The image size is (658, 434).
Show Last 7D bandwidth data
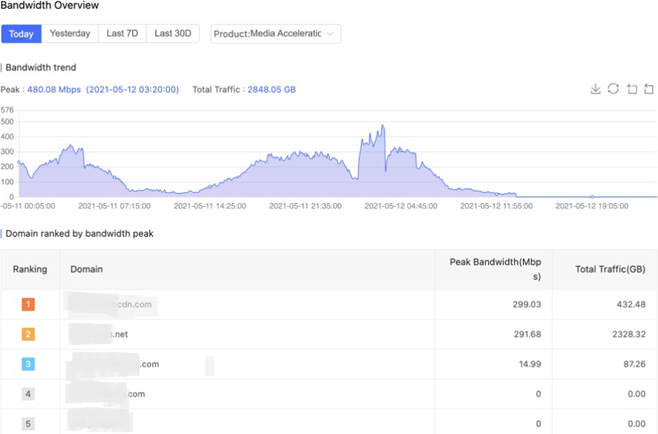pyautogui.click(x=122, y=34)
